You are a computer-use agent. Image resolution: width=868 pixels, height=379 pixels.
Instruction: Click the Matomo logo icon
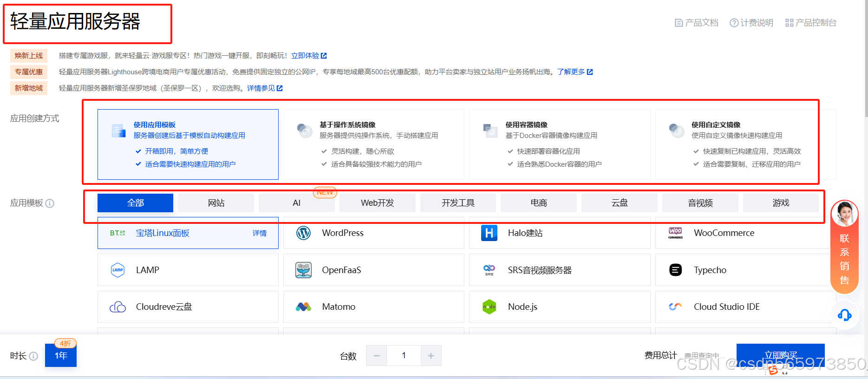click(x=304, y=307)
